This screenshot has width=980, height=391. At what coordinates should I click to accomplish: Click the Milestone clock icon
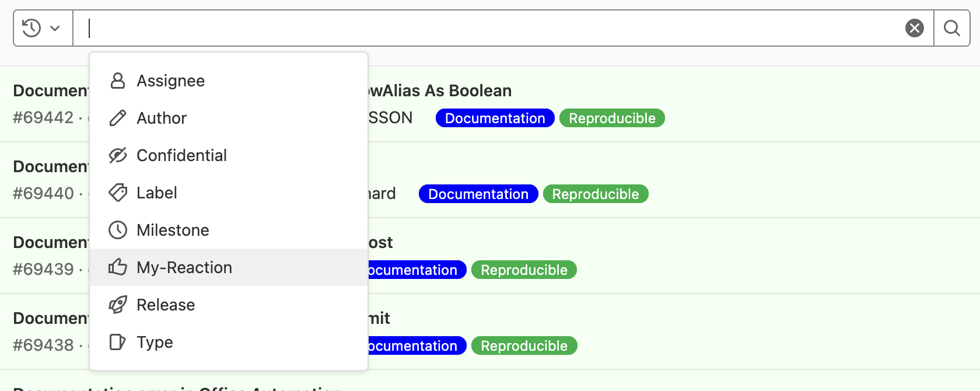[118, 230]
